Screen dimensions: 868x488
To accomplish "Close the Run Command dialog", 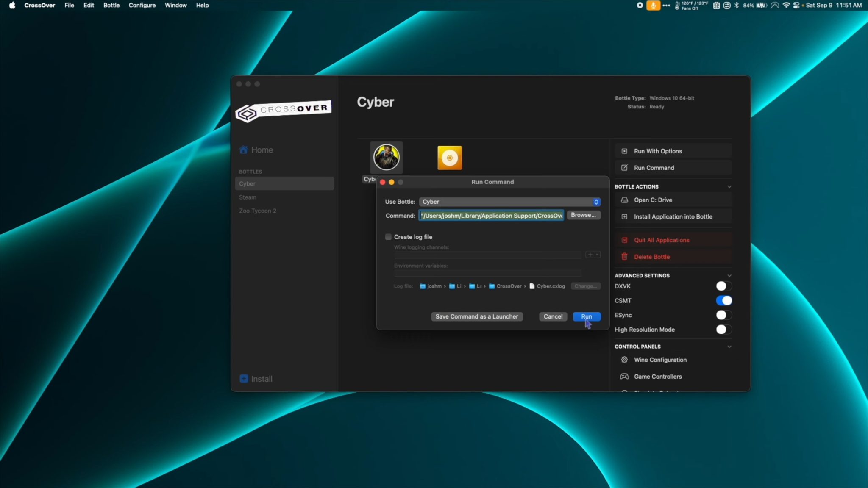I will click(x=382, y=182).
